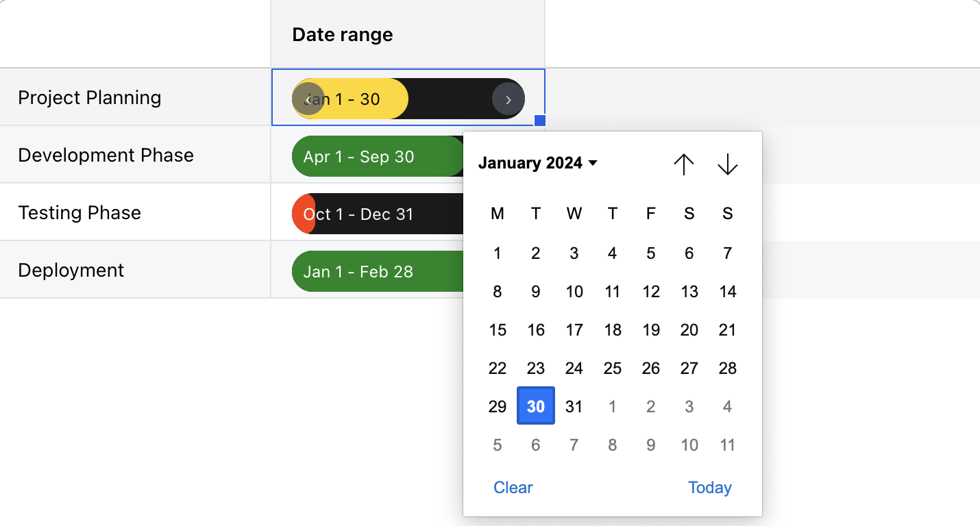The width and height of the screenshot is (980, 526).
Task: Click the Date range column header
Action: [x=342, y=34]
